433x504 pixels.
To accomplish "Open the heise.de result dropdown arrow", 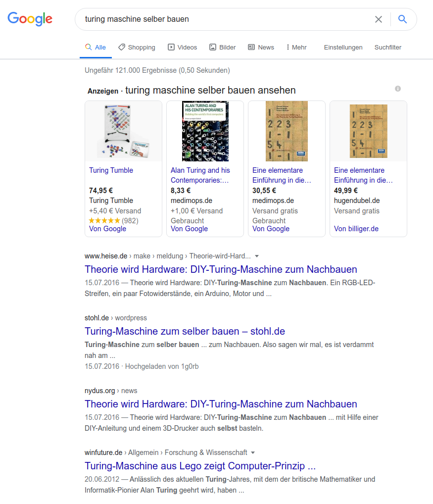I will point(257,256).
